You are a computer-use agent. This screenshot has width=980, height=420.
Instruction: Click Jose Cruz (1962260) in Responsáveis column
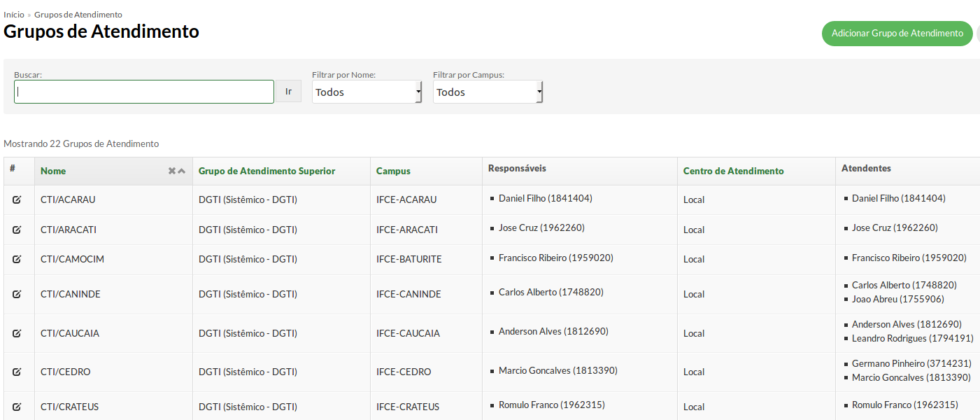[541, 227]
